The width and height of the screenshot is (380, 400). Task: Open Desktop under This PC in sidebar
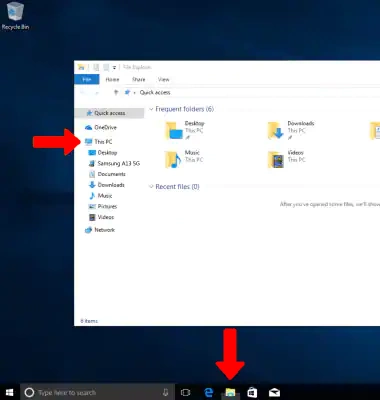pyautogui.click(x=103, y=153)
